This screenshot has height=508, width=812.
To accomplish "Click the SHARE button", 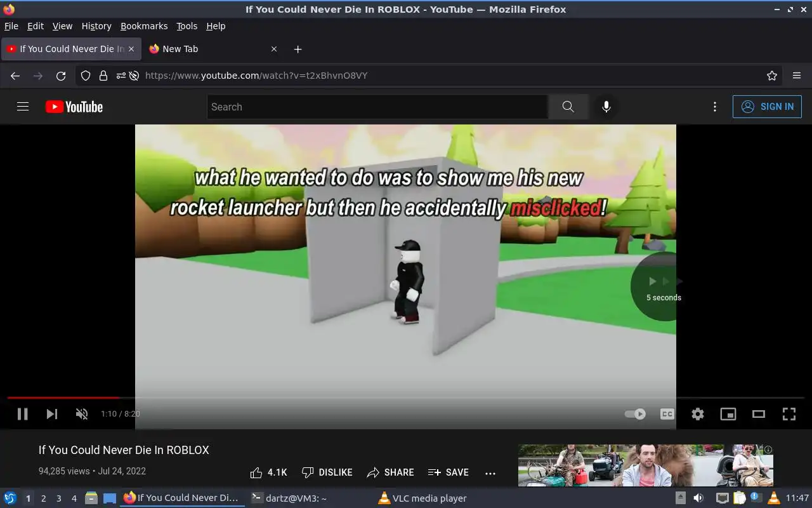I will (x=391, y=472).
